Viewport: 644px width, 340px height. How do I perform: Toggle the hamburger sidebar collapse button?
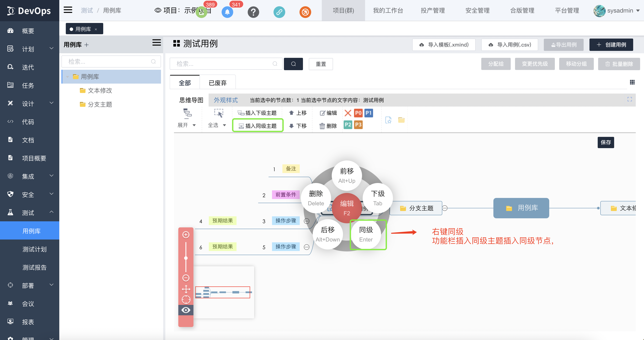tap(68, 10)
